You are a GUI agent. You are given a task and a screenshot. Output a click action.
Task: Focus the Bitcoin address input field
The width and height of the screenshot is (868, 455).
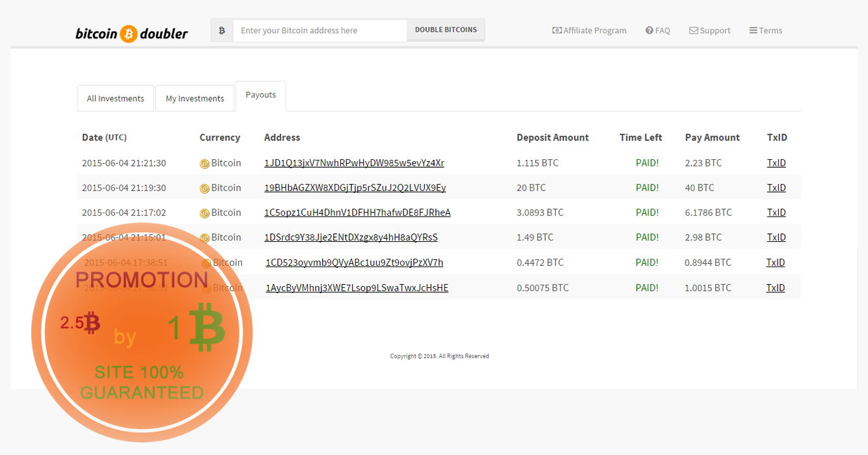320,31
